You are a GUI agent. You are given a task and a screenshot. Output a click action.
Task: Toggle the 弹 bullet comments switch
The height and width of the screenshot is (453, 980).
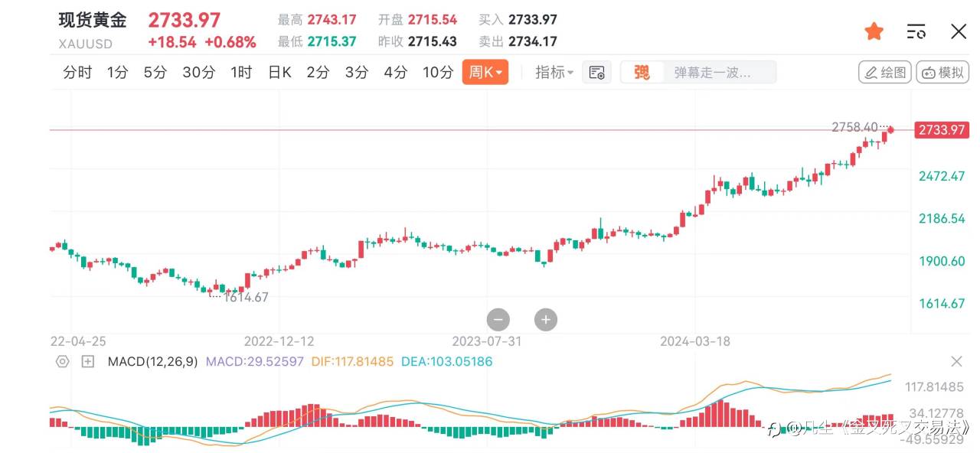(x=642, y=73)
